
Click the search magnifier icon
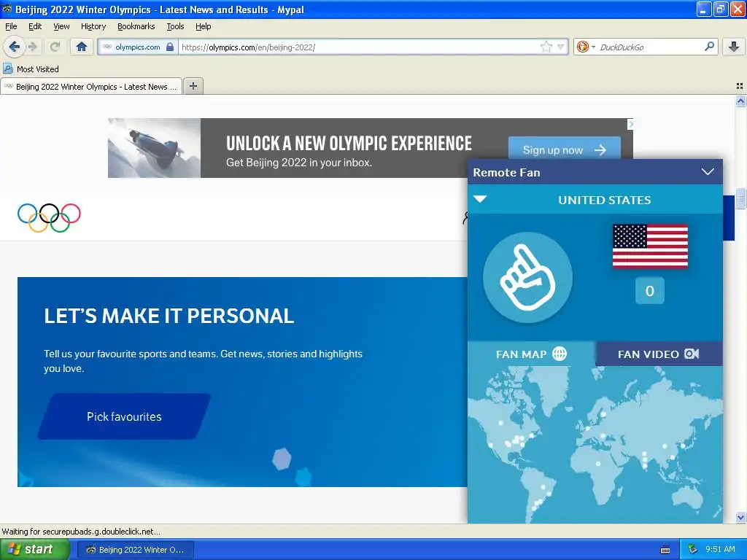709,47
